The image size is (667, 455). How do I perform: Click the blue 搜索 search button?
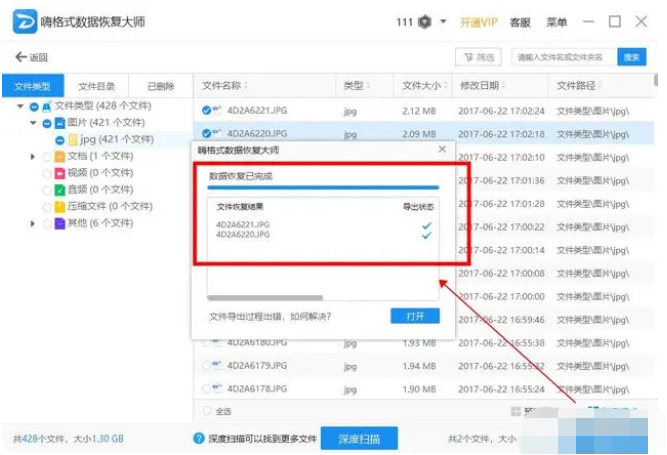[632, 57]
